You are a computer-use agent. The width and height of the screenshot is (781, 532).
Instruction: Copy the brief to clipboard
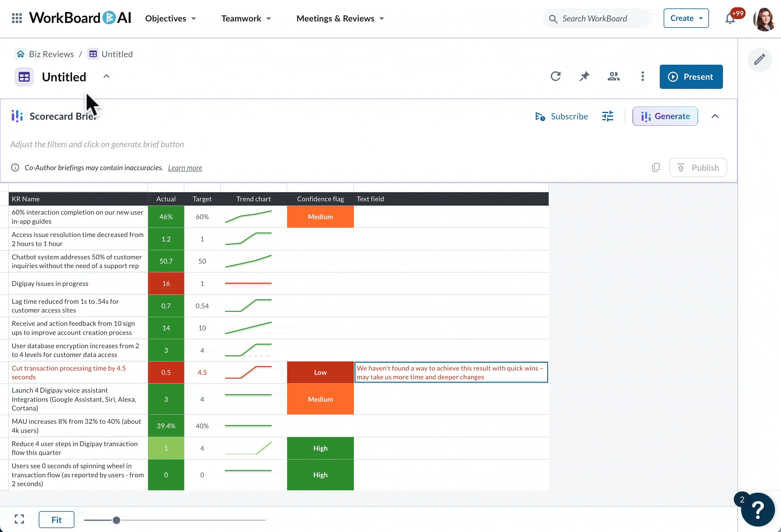click(x=656, y=167)
